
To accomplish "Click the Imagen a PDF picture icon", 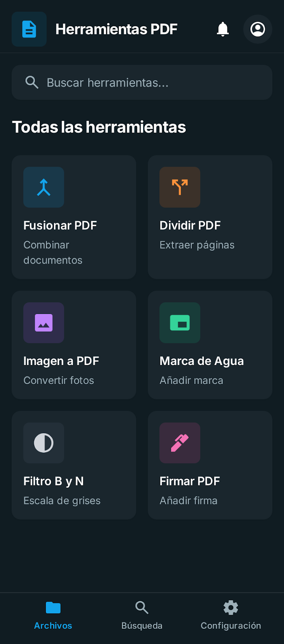I will (x=43, y=323).
